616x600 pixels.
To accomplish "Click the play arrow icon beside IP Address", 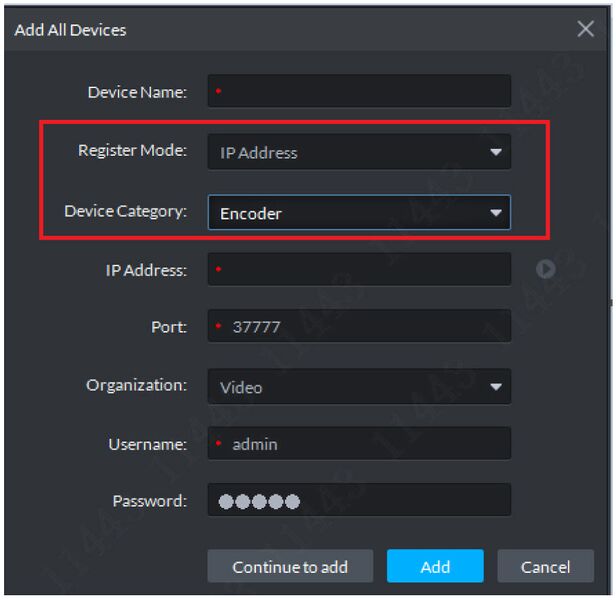I will point(546,269).
